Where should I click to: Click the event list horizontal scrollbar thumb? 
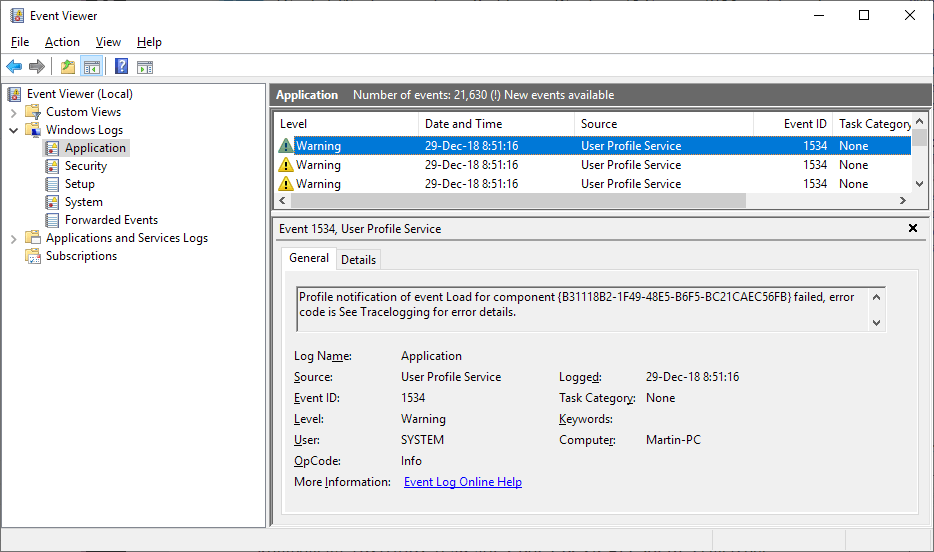coord(518,201)
